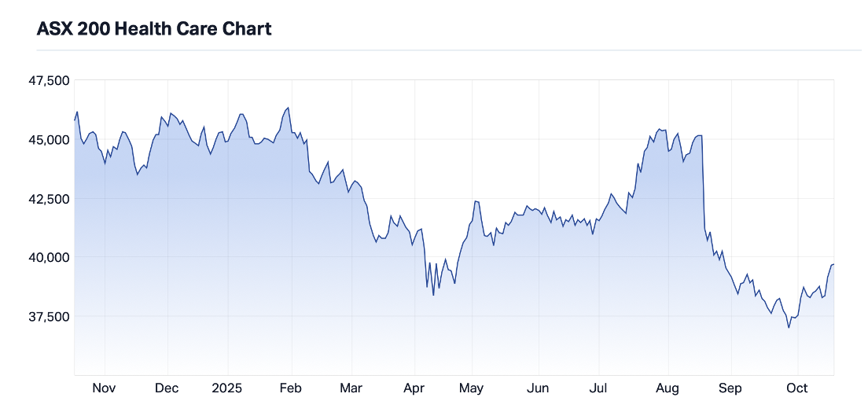This screenshot has height=412, width=868.
Task: Select the Feb x-axis label
Action: [291, 388]
